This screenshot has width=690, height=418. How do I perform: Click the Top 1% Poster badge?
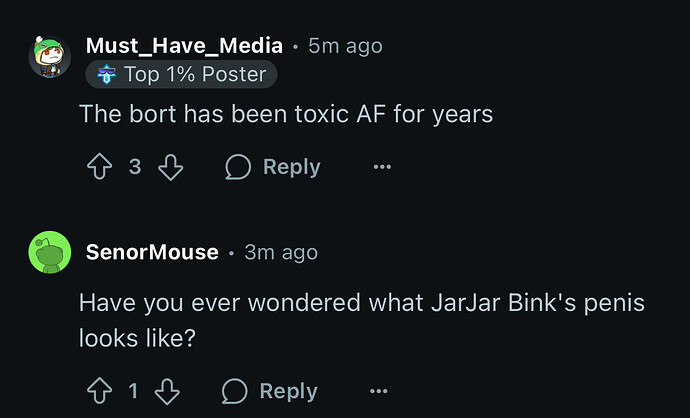[x=181, y=74]
